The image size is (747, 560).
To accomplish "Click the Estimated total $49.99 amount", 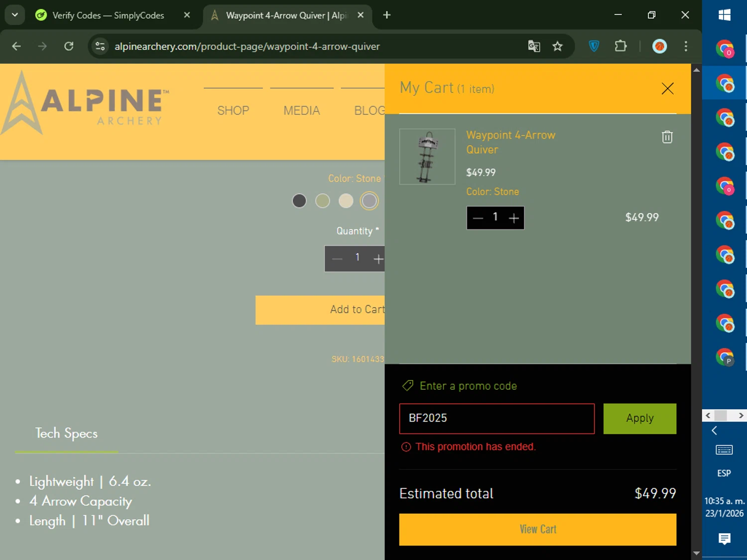I will point(655,494).
